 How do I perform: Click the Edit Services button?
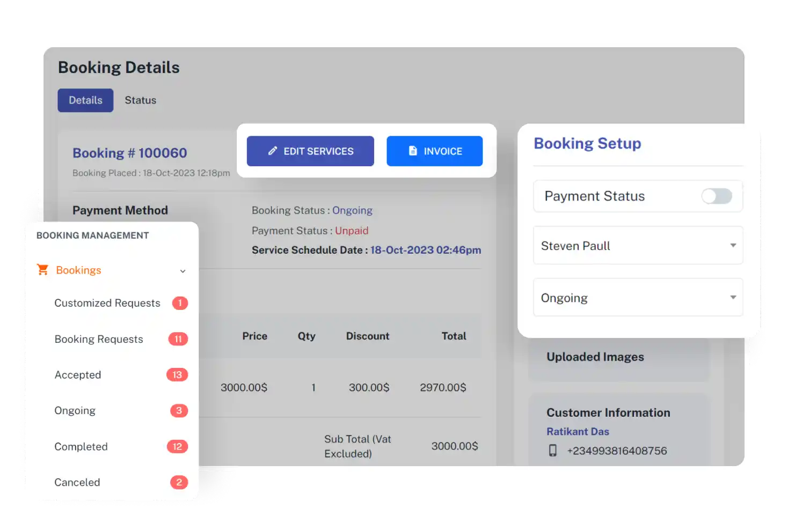click(x=310, y=151)
